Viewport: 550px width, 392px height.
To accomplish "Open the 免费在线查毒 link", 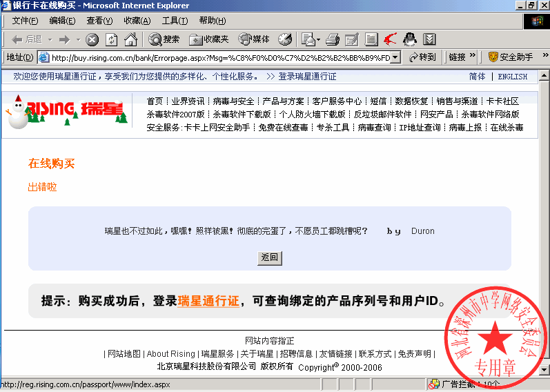I will (x=283, y=128).
